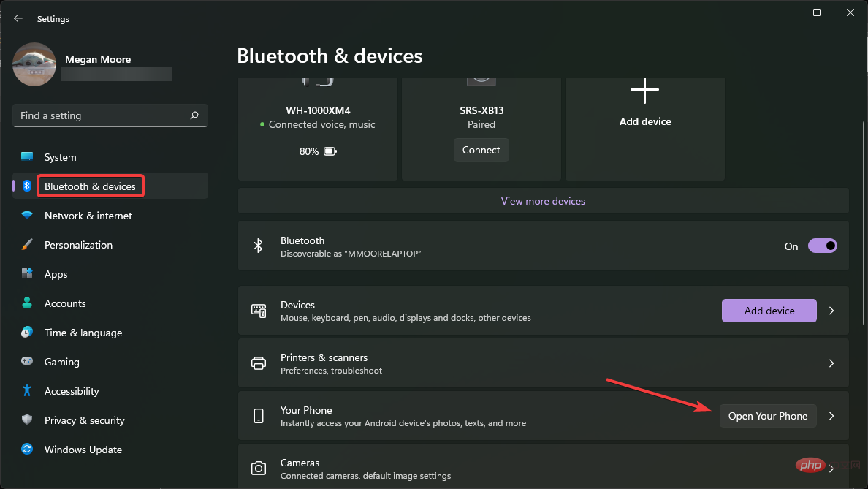Viewport: 868px width, 489px height.
Task: Open Accessibility settings
Action: [x=110, y=391]
